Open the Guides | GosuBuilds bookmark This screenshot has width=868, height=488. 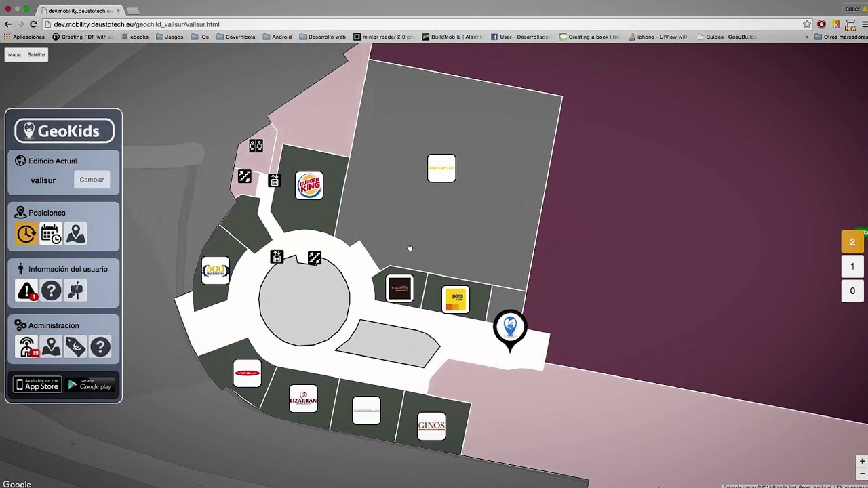[x=726, y=37]
